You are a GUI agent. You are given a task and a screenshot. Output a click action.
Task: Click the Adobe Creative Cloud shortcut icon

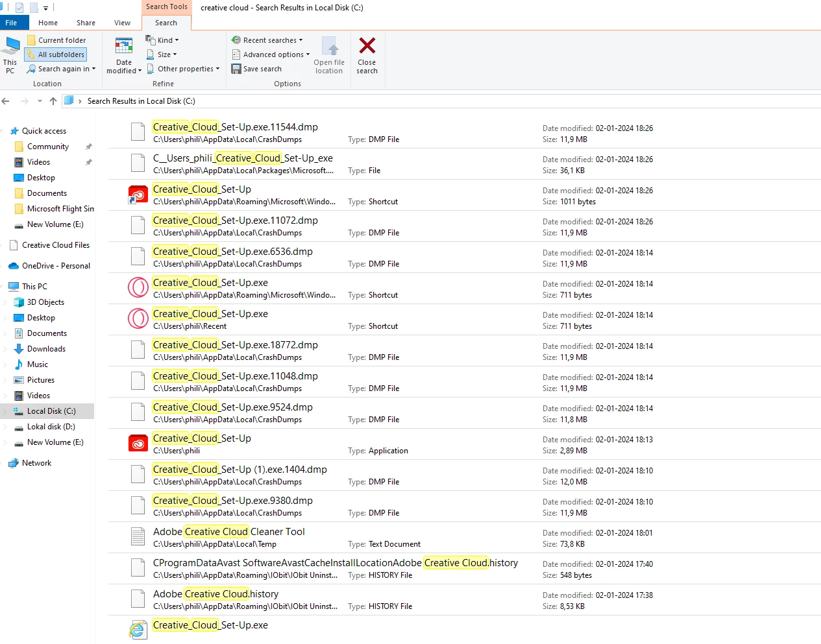(x=138, y=195)
